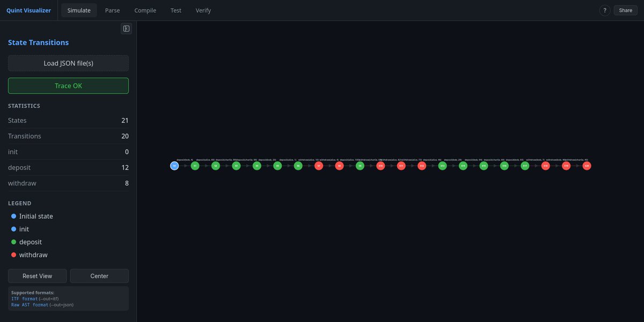Select green state node S17

coord(525,166)
